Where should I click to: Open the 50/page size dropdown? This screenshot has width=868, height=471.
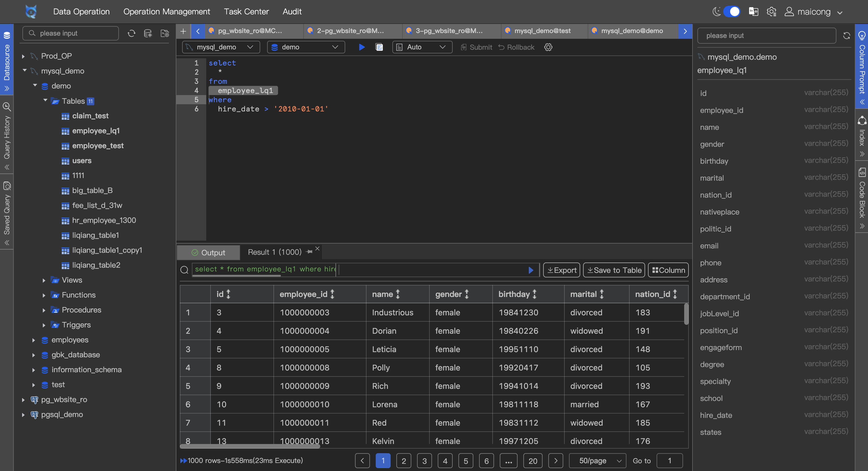point(597,461)
